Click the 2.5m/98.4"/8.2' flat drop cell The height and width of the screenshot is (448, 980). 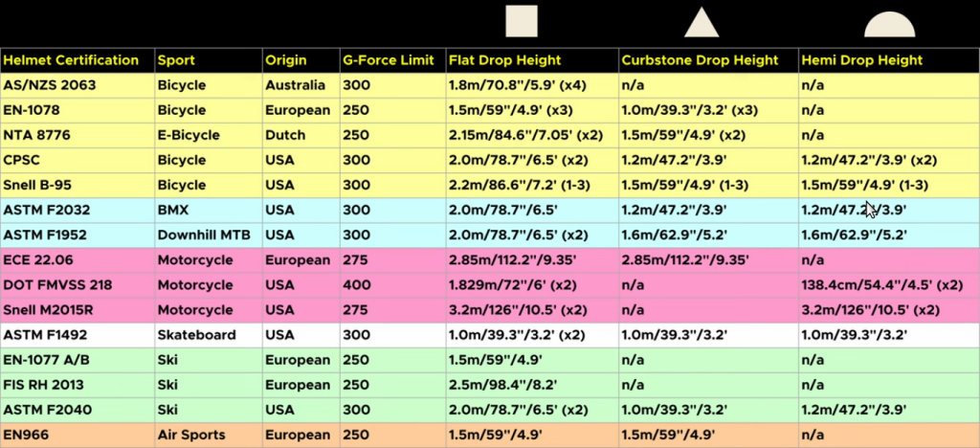(x=532, y=386)
